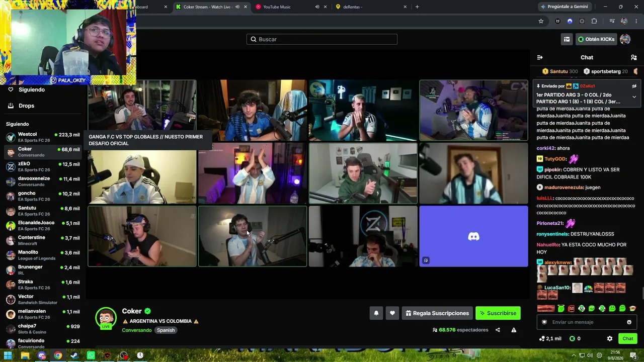
Task: Open the Chrome profile avatar
Action: (624, 21)
